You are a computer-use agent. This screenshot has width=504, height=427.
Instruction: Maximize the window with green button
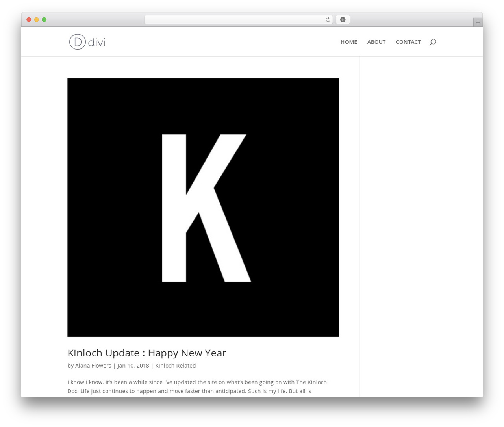click(44, 20)
